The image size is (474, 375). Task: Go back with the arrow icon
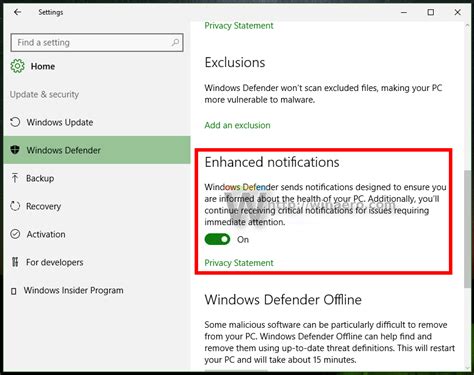pos(17,12)
